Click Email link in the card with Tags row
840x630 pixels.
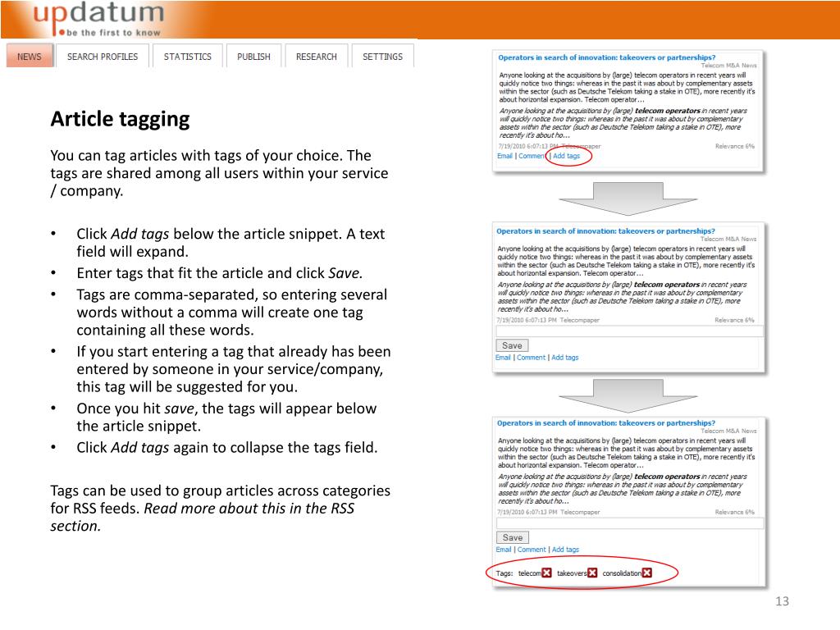504,549
